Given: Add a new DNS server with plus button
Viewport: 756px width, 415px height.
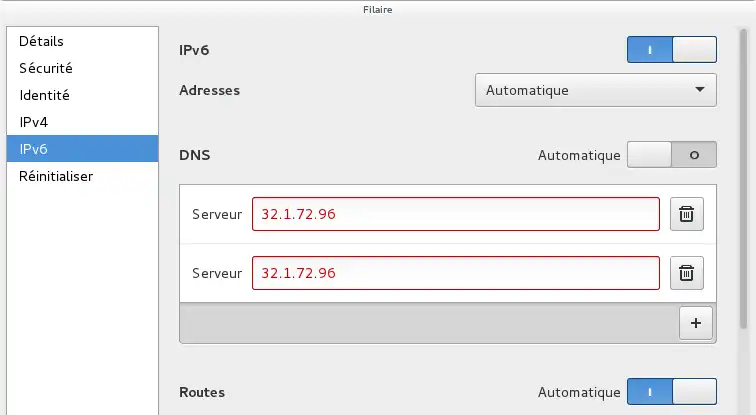Looking at the screenshot, I should coord(695,323).
